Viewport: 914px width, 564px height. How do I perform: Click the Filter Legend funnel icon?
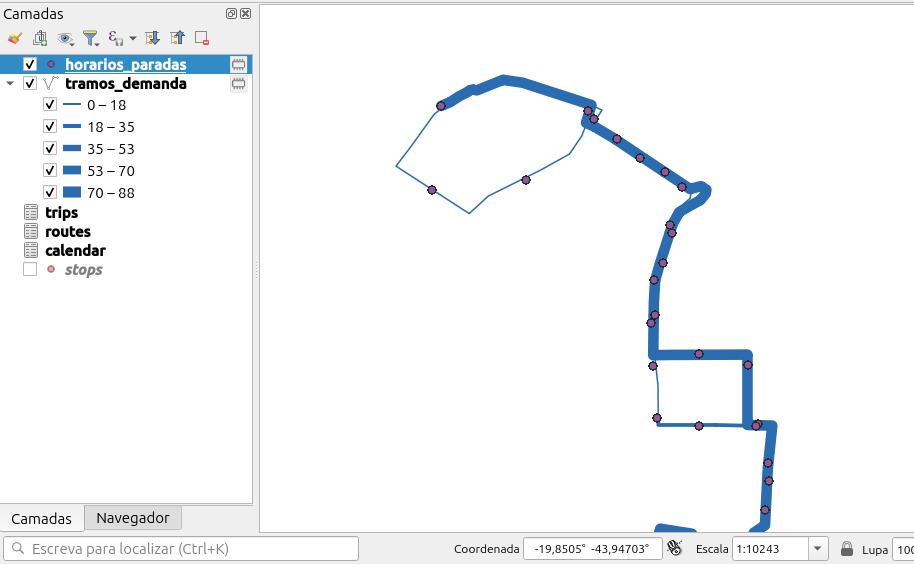[x=90, y=38]
